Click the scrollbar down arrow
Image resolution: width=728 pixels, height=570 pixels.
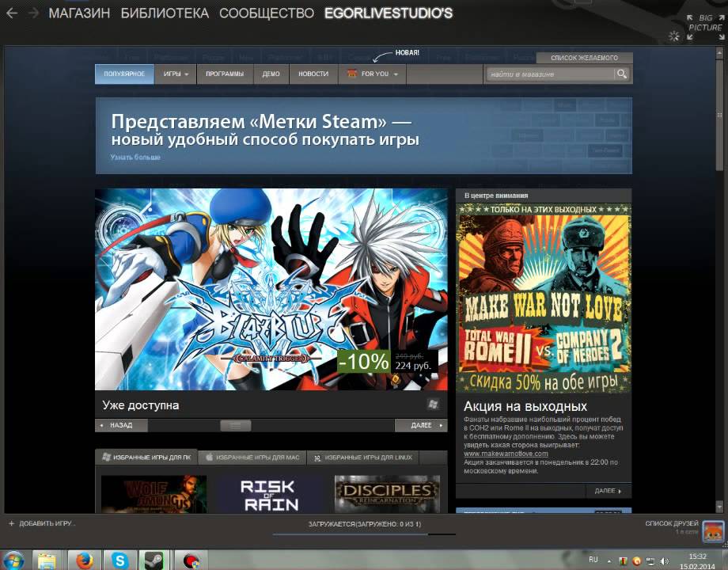719,507
